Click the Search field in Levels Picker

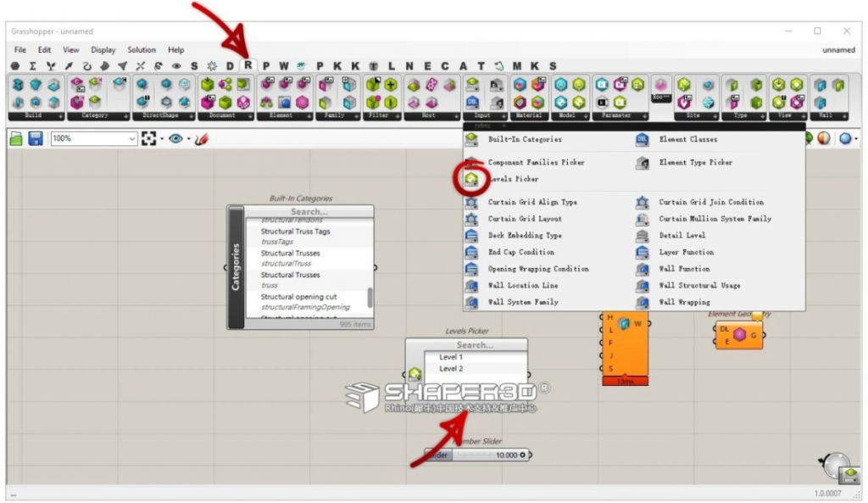475,344
